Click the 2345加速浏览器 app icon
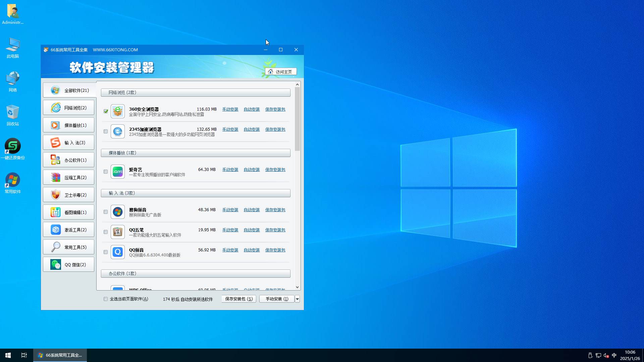 tap(118, 131)
